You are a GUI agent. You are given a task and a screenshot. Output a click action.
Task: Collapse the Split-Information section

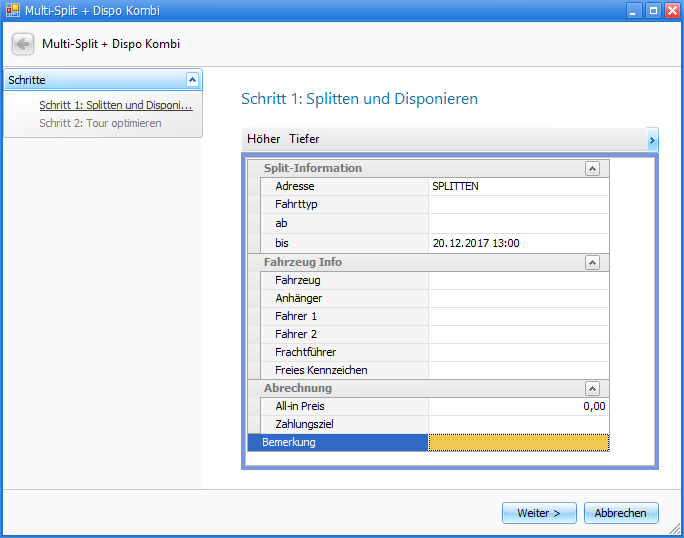592,169
